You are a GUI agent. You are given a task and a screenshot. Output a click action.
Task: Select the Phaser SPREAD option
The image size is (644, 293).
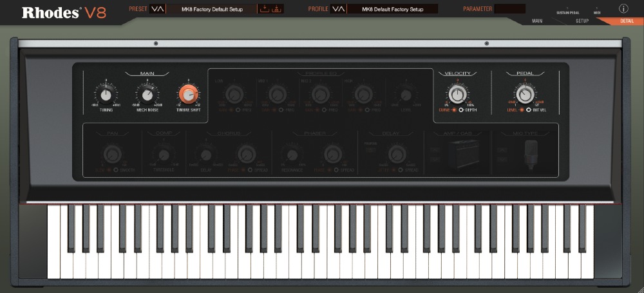[344, 170]
